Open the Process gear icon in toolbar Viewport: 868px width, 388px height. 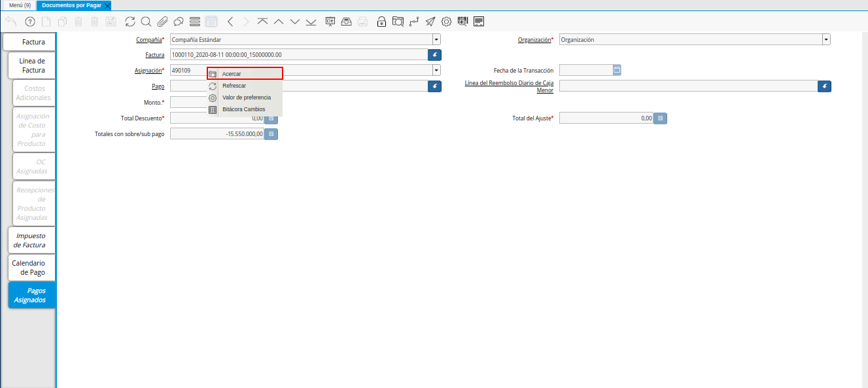click(447, 22)
